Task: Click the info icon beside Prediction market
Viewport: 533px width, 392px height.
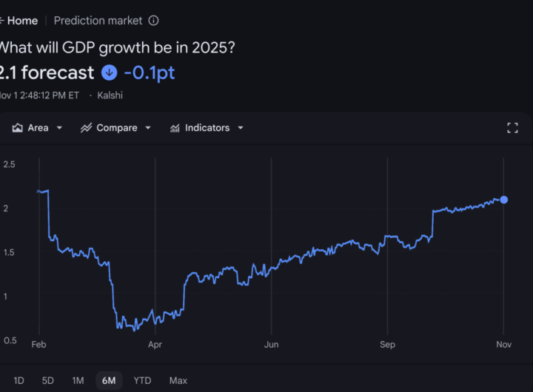Action: point(153,21)
